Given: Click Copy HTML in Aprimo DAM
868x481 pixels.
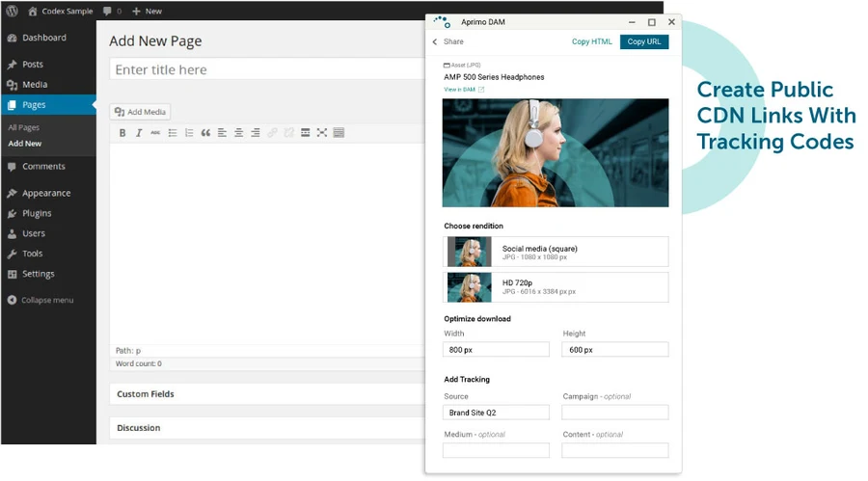Looking at the screenshot, I should coord(592,41).
